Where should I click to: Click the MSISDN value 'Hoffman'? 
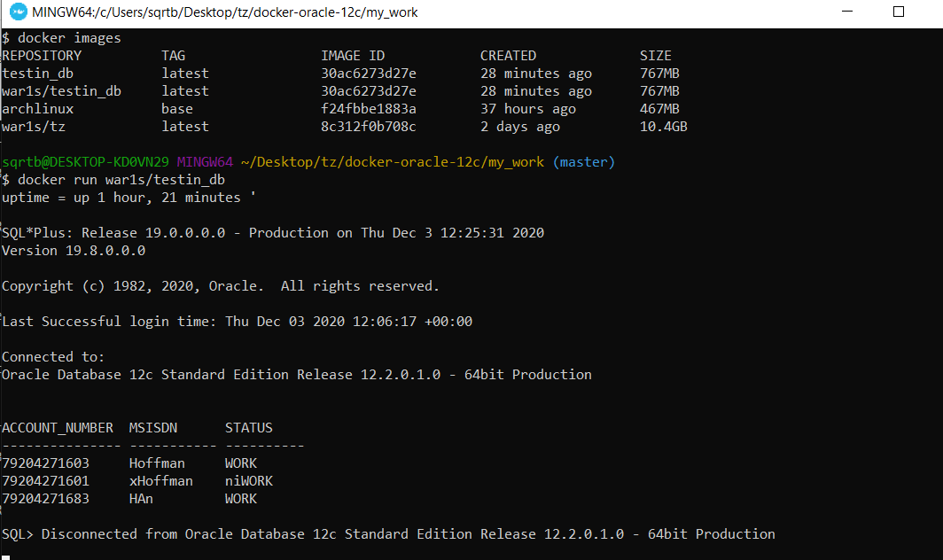[x=157, y=463]
